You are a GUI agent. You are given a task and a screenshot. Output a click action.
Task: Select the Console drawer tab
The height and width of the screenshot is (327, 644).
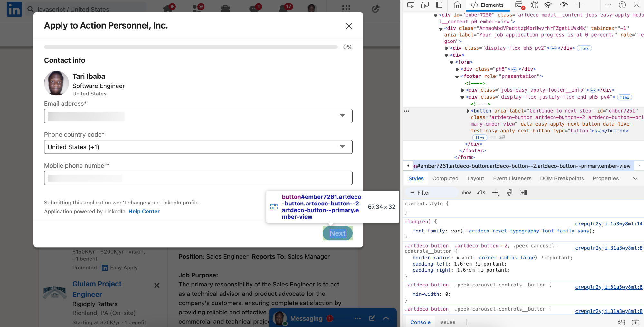[420, 322]
